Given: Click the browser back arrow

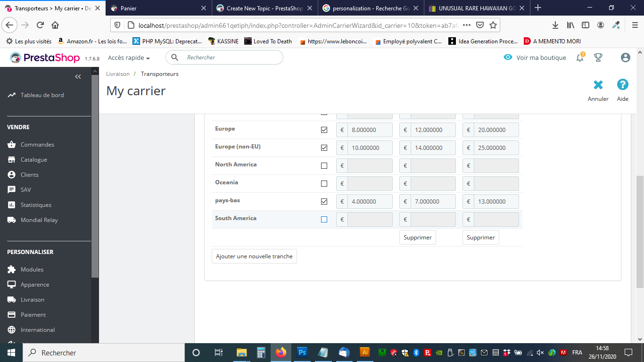Looking at the screenshot, I should pos(10,25).
